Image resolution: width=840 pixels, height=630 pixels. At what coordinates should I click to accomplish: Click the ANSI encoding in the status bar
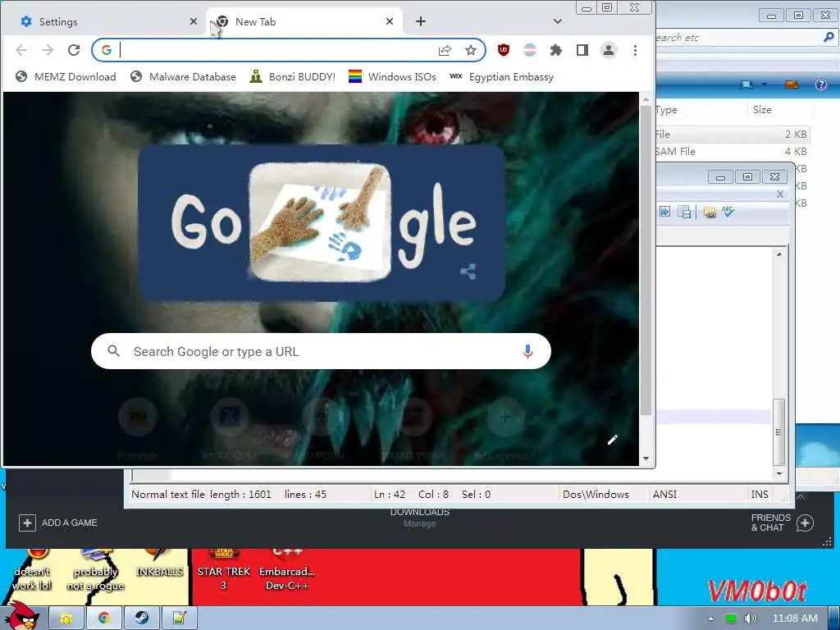pos(664,495)
